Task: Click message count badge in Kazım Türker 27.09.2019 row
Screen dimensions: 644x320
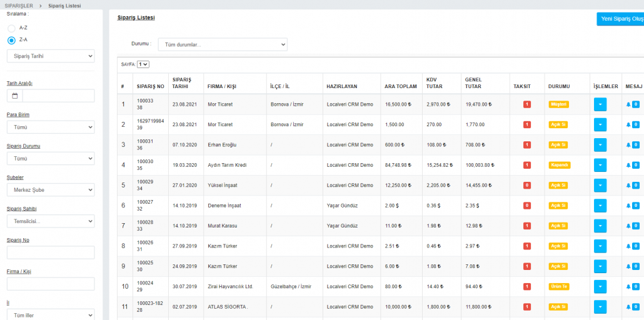Action: tap(636, 246)
